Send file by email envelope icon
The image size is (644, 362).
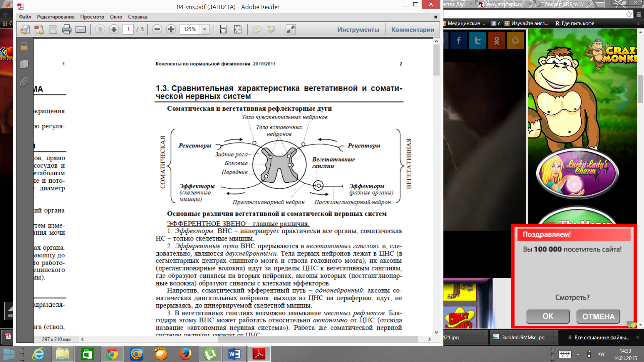81,29
